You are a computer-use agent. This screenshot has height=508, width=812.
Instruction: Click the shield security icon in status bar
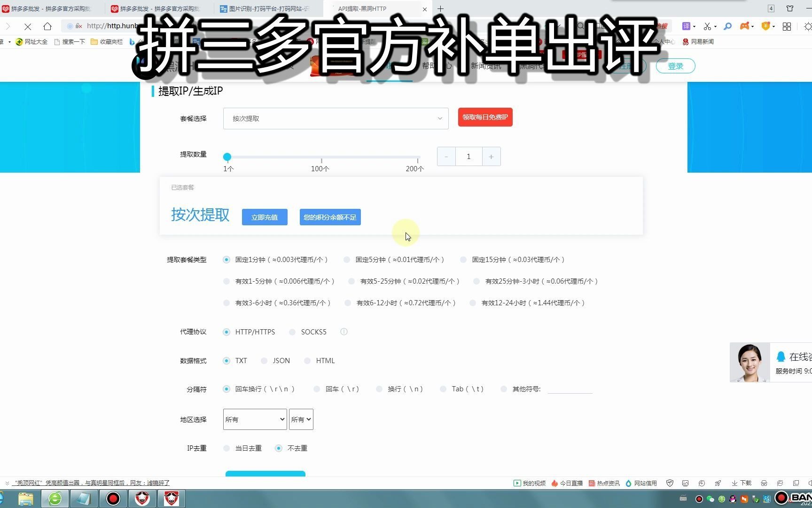click(x=670, y=483)
